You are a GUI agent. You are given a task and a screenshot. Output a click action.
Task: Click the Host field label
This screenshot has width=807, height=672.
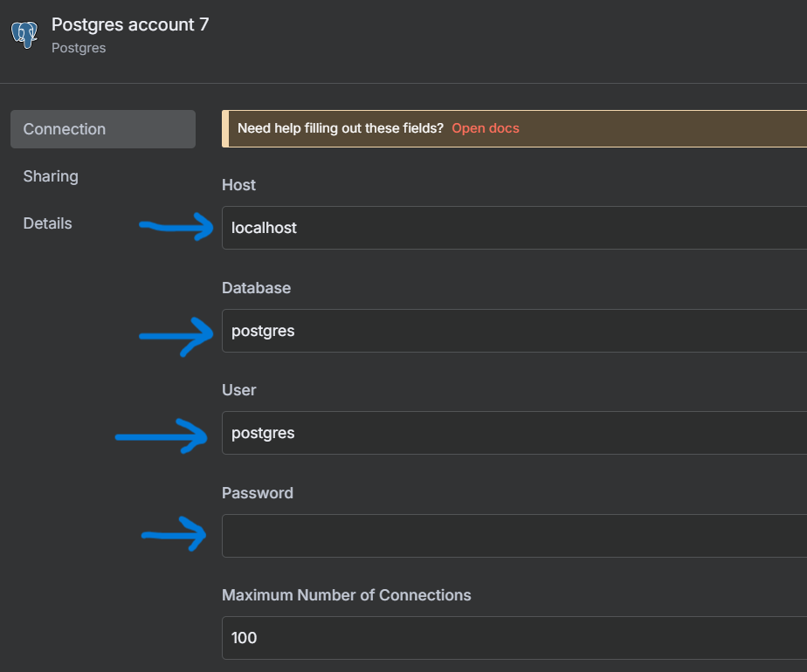pyautogui.click(x=238, y=185)
